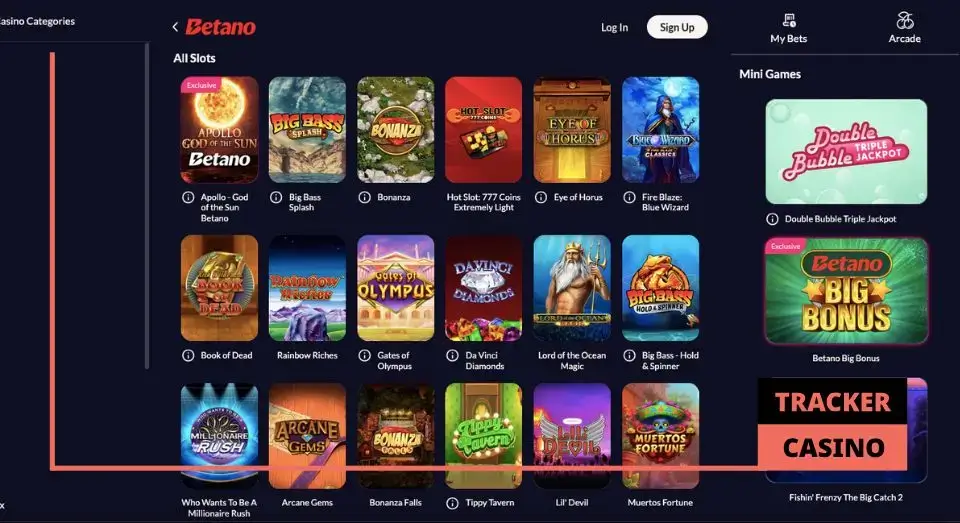Click the Sign Up button
The height and width of the screenshot is (523, 960).
point(677,27)
